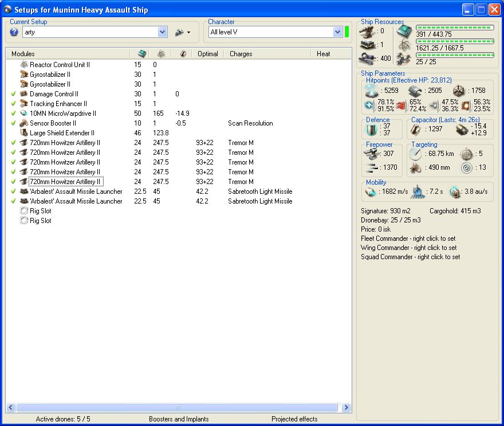Click the targeting range icon showing 68.75 km
Viewport: 504px width, 426px height.
click(x=415, y=154)
